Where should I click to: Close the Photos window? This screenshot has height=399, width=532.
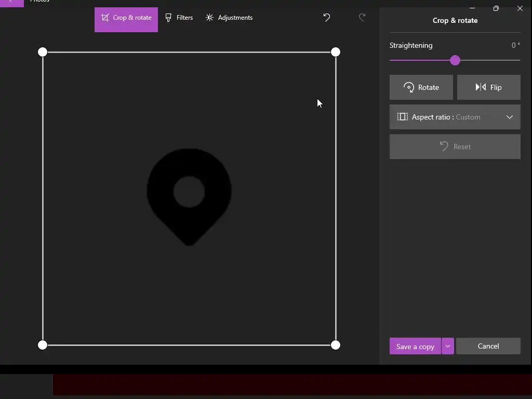[520, 8]
